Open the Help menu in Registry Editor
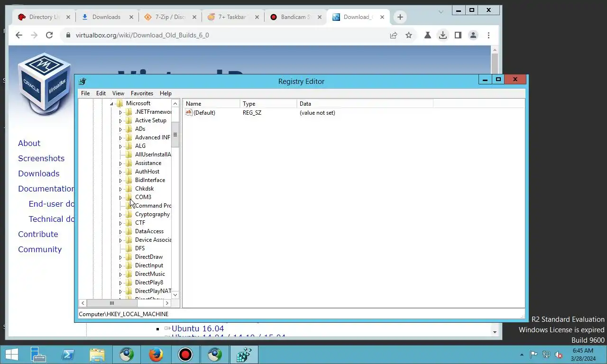The image size is (607, 364). click(166, 93)
